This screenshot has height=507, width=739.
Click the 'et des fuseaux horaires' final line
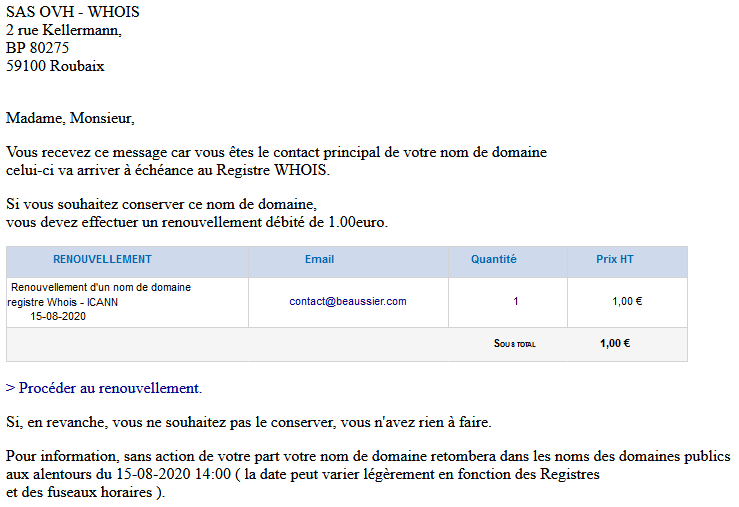coord(85,492)
